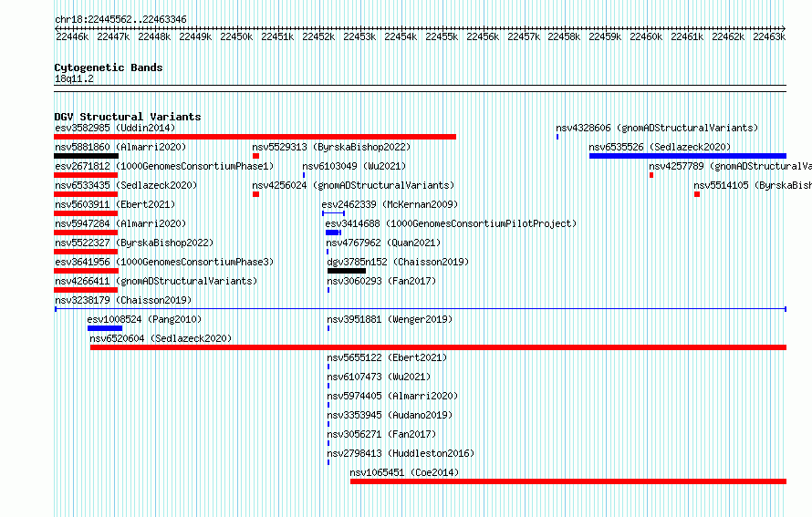Open esv1008524 (Pang2010) variant
The image size is (812, 517).
(144, 319)
